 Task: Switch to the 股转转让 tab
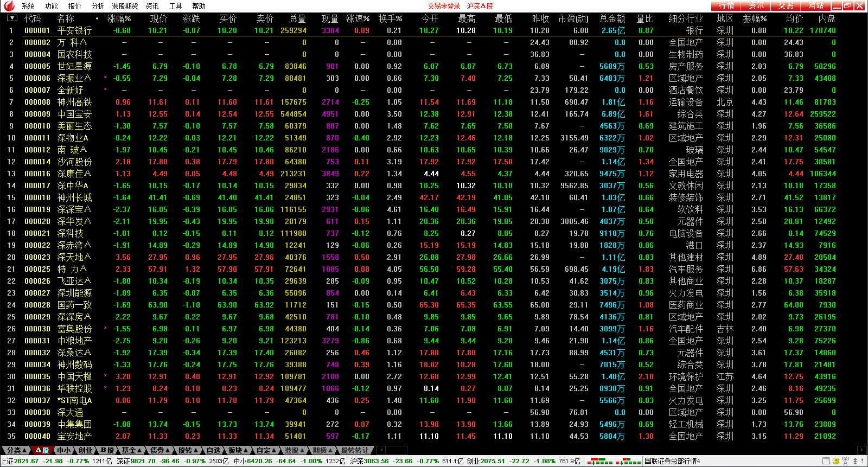(x=355, y=450)
